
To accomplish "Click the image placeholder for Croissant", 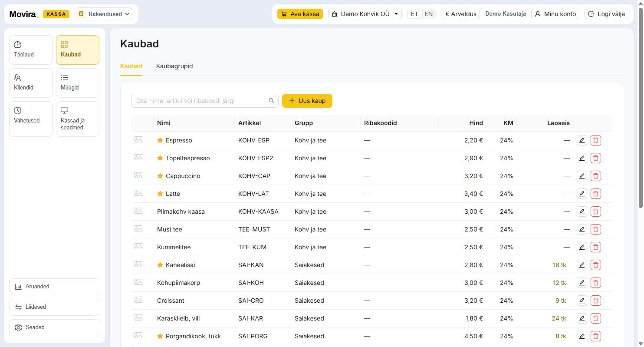I will [138, 300].
